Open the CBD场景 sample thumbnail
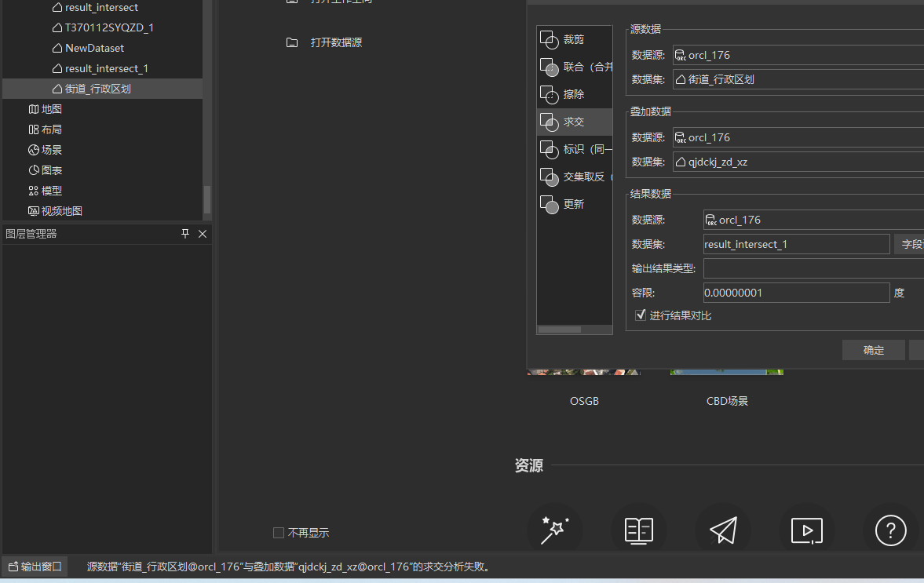Image resolution: width=924 pixels, height=583 pixels. 727,372
